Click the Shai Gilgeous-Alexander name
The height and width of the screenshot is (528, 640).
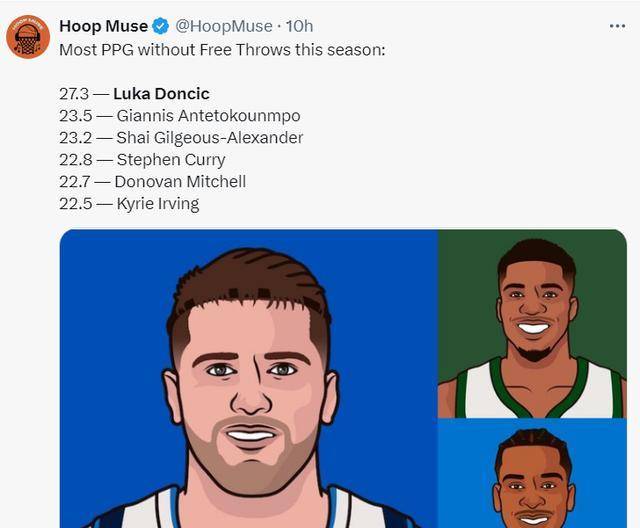pyautogui.click(x=209, y=138)
